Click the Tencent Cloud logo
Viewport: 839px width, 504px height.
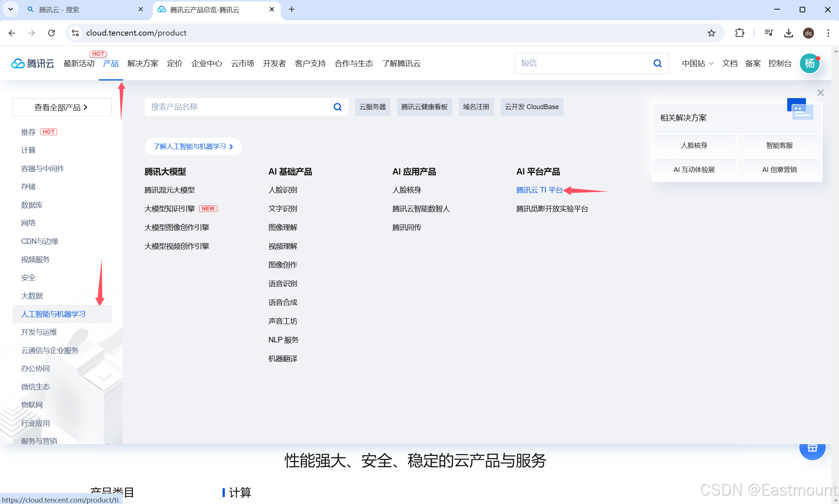[33, 64]
